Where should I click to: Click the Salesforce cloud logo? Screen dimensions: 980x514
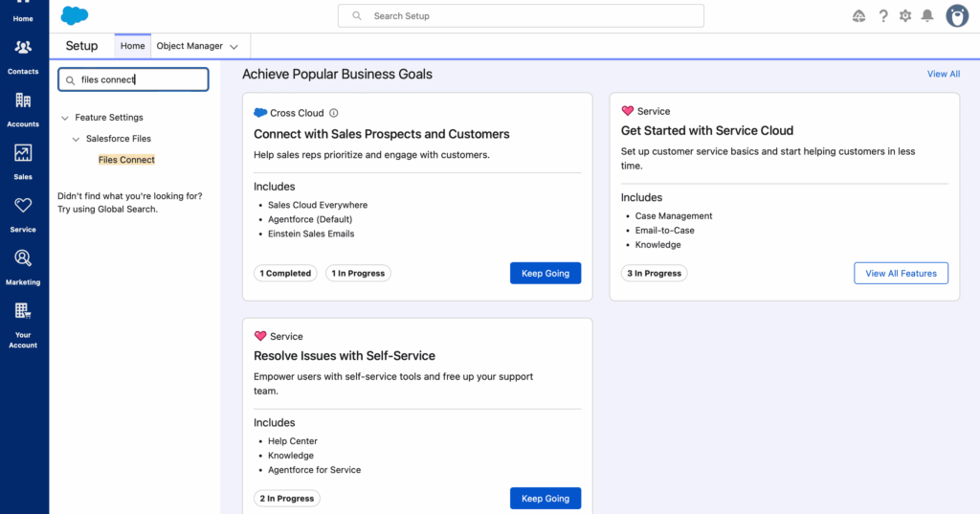(75, 15)
